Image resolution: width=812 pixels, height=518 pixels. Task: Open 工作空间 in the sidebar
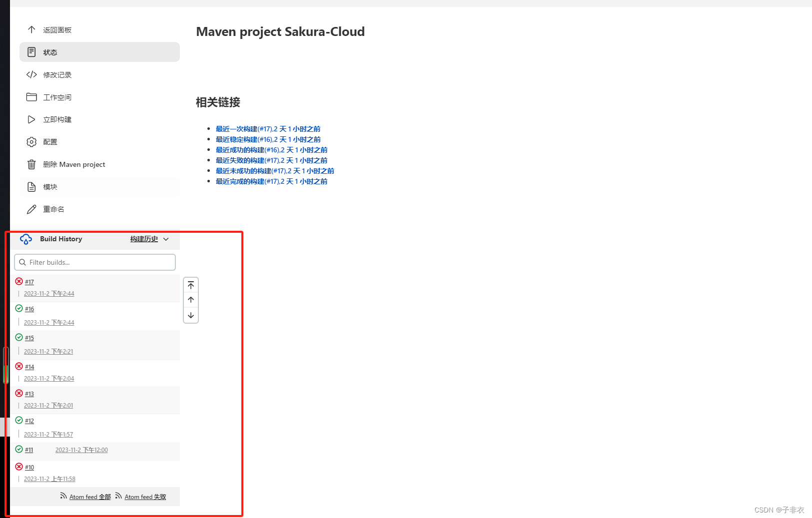click(x=99, y=97)
